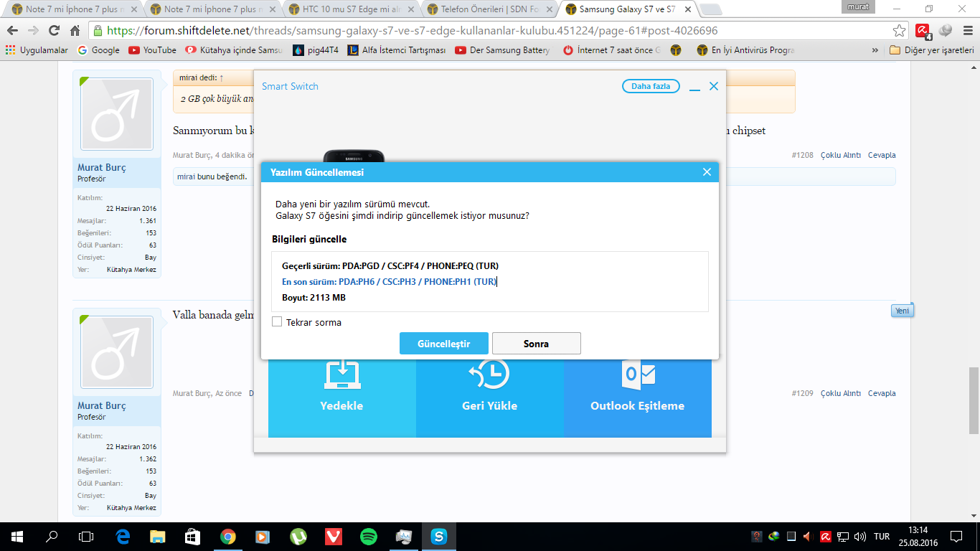Image resolution: width=980 pixels, height=551 pixels.
Task: Click the Güncelleştir update button
Action: 444,344
